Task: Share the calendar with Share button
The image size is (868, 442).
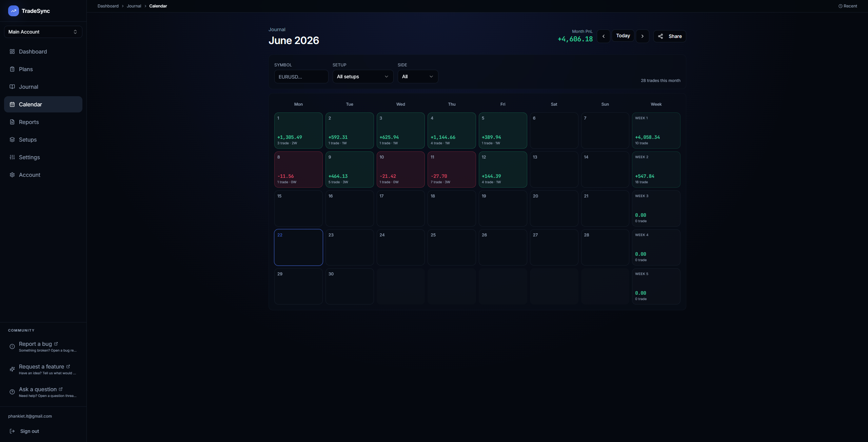Action: tap(670, 36)
